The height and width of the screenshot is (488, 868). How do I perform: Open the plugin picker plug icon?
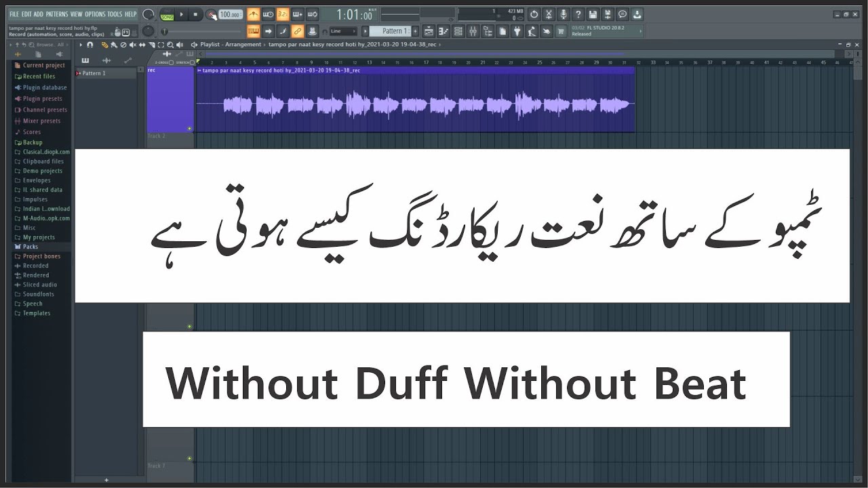tap(517, 31)
